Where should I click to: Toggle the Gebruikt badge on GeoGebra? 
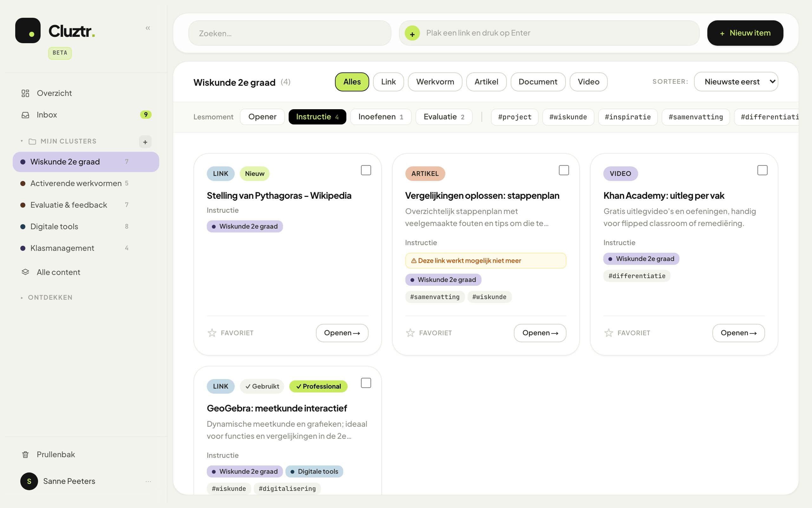[x=262, y=386]
